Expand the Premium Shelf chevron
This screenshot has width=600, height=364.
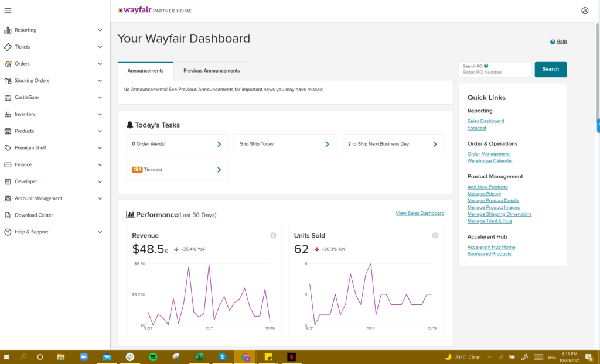pyautogui.click(x=100, y=148)
